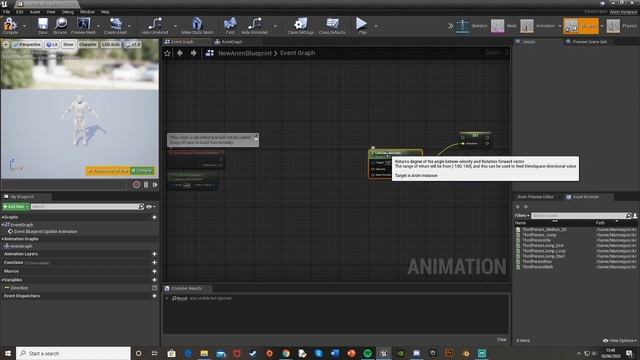Screen dimensions: 640x360
Task: Click Browse to find the asset in the Content Browser
Action: coord(60,26)
